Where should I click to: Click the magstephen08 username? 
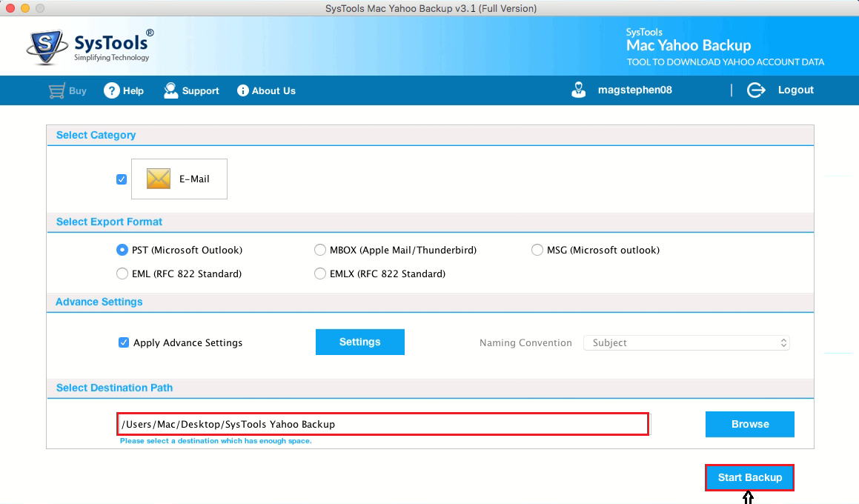pyautogui.click(x=635, y=90)
